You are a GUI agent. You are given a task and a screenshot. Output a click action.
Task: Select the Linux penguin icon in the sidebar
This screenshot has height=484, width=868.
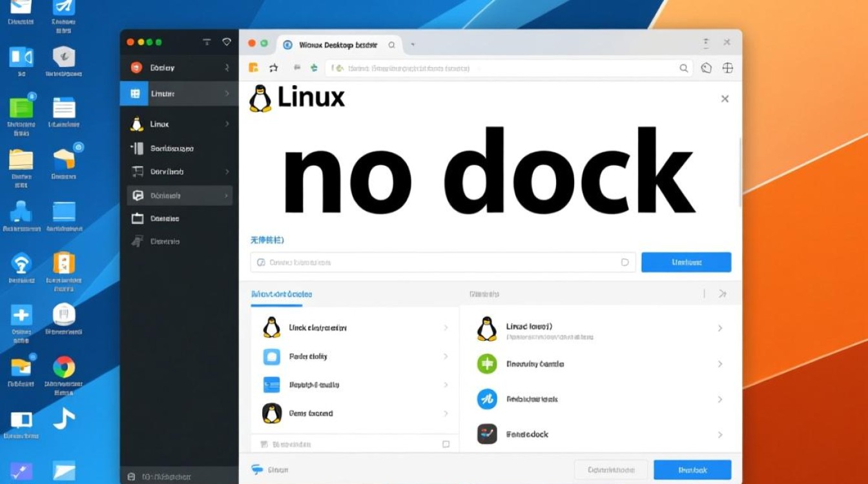[136, 124]
